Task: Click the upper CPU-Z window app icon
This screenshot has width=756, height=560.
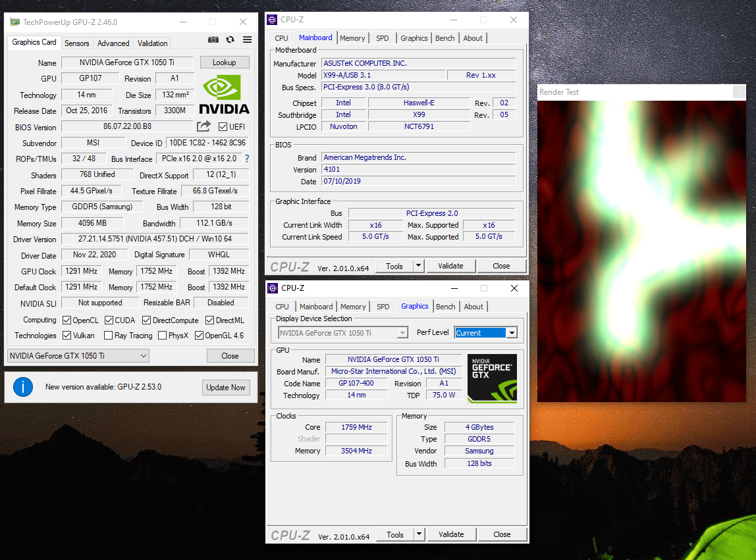Action: [273, 20]
